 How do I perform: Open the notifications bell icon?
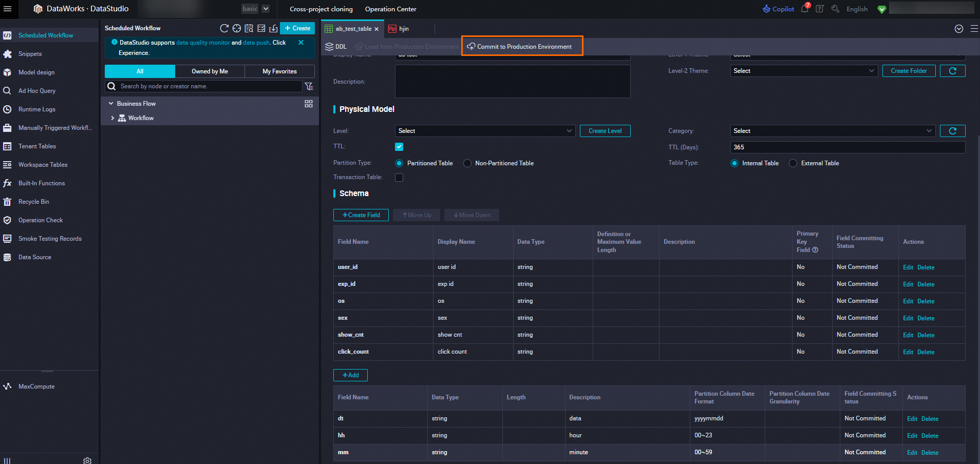(x=804, y=9)
